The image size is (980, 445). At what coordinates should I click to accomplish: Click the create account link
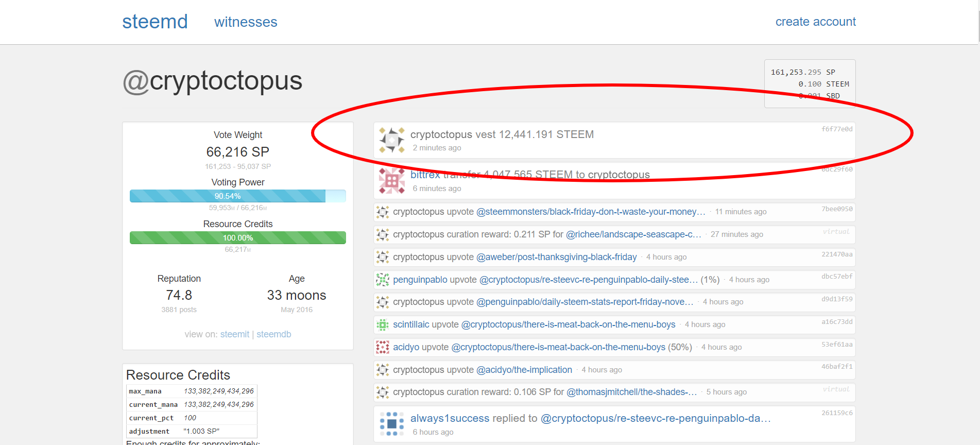[x=816, y=22]
